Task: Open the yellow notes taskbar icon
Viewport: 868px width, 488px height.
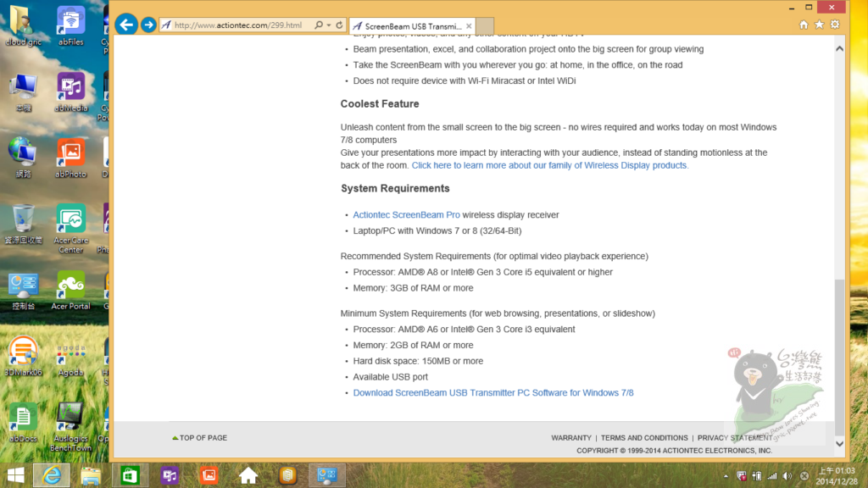Action: (287, 475)
